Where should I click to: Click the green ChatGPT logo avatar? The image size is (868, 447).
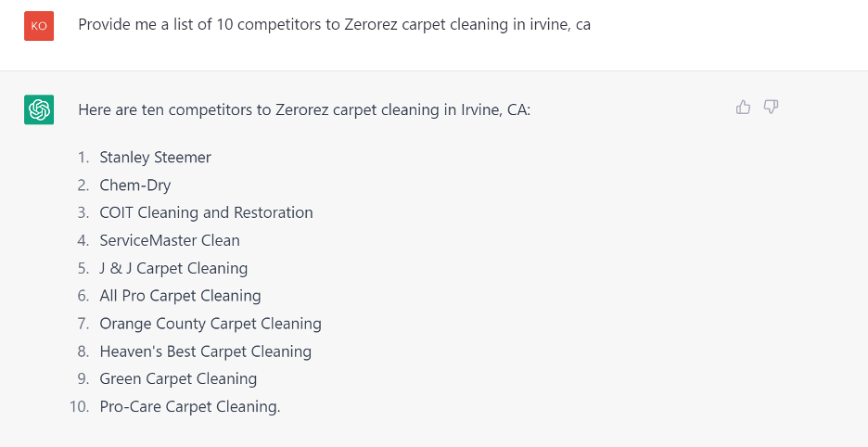click(39, 109)
